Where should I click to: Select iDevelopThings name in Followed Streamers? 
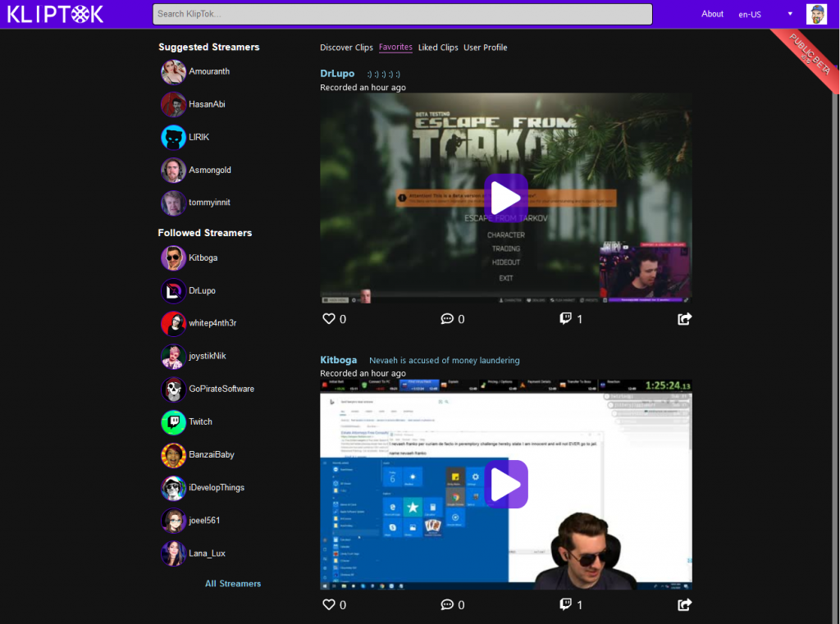click(217, 488)
